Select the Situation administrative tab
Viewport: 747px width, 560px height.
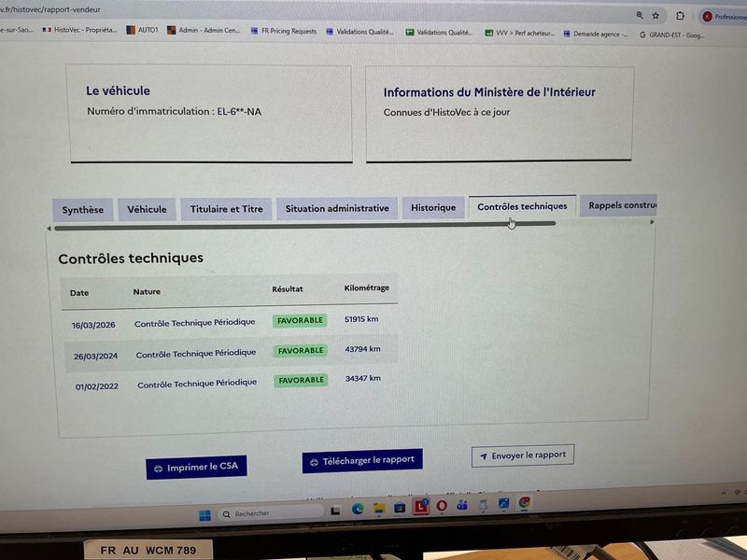point(337,208)
